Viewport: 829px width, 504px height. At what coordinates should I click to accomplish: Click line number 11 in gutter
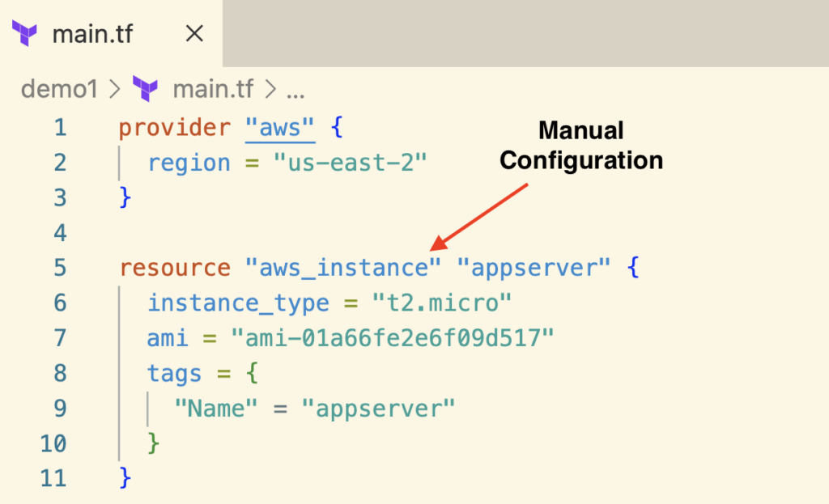tap(53, 479)
